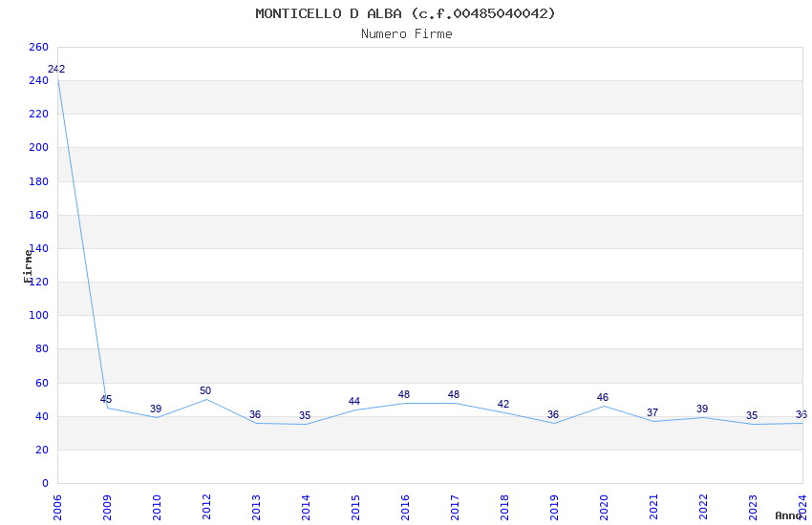The image size is (812, 525).
Task: Click the x-axis year 2017
Action: (455, 508)
